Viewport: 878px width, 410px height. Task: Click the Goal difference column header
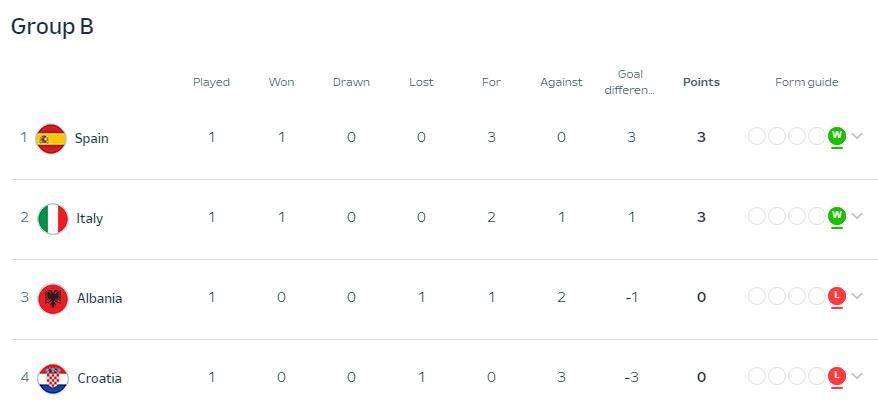point(631,82)
